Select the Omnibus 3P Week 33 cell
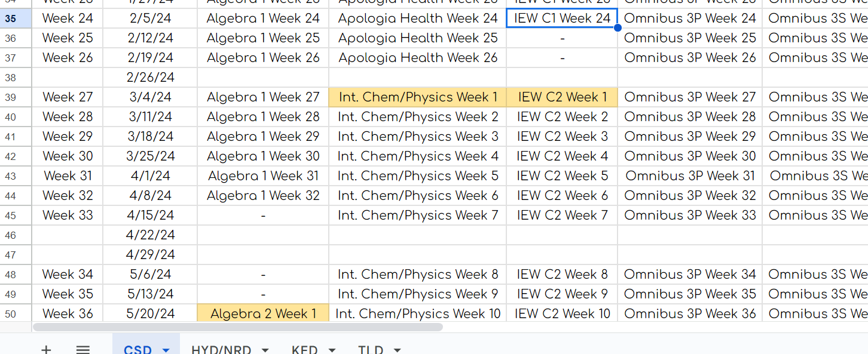 pos(690,216)
